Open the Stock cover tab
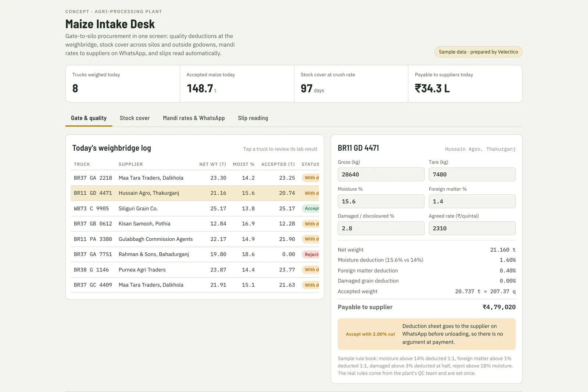 [135, 118]
